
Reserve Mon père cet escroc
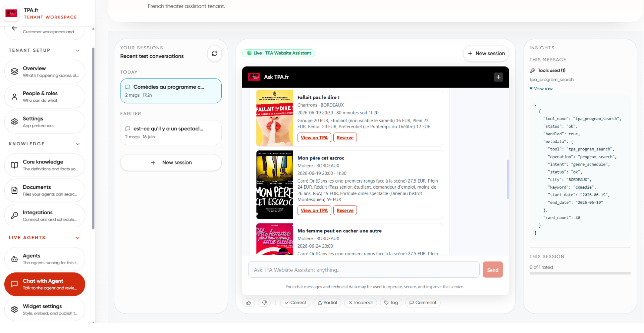(x=345, y=210)
